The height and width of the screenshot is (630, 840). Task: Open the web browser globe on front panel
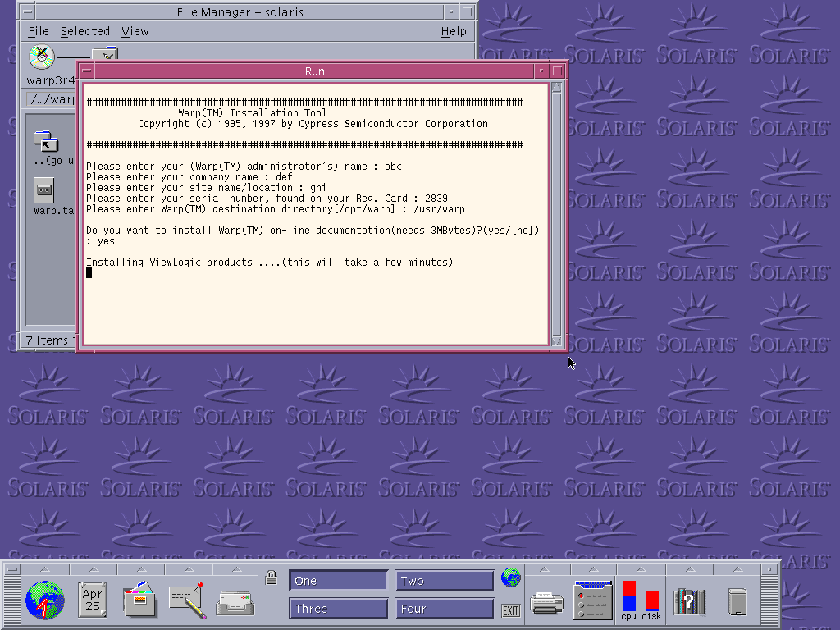click(x=44, y=600)
